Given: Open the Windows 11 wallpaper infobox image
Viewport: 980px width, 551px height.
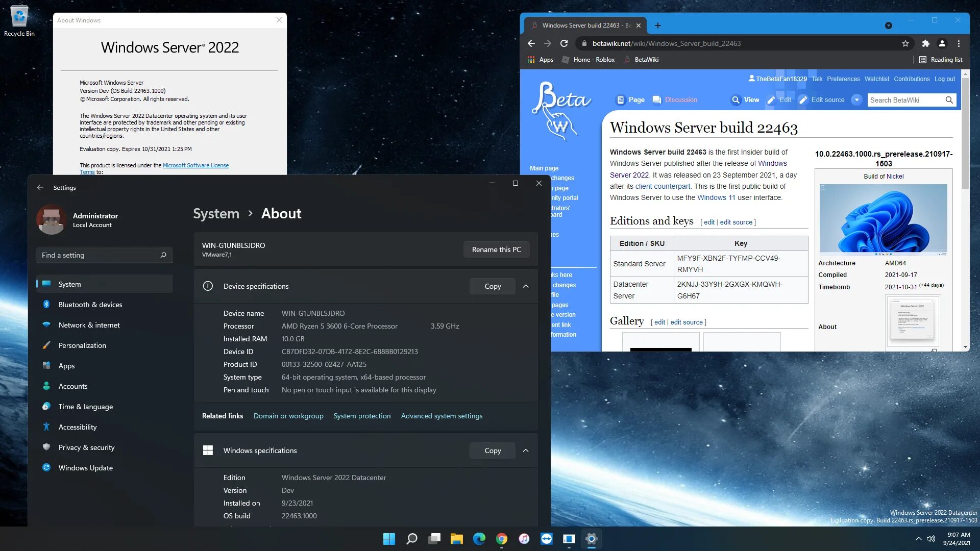Looking at the screenshot, I should tap(884, 220).
